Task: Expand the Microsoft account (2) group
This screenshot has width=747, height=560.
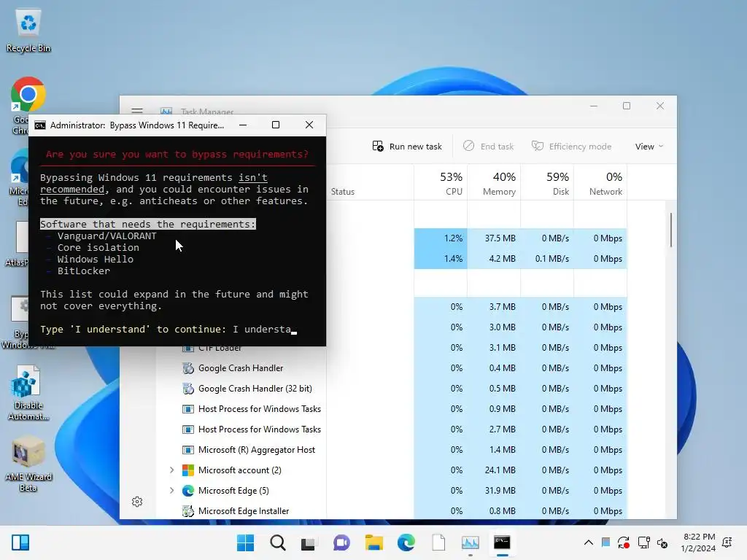Action: click(x=171, y=470)
